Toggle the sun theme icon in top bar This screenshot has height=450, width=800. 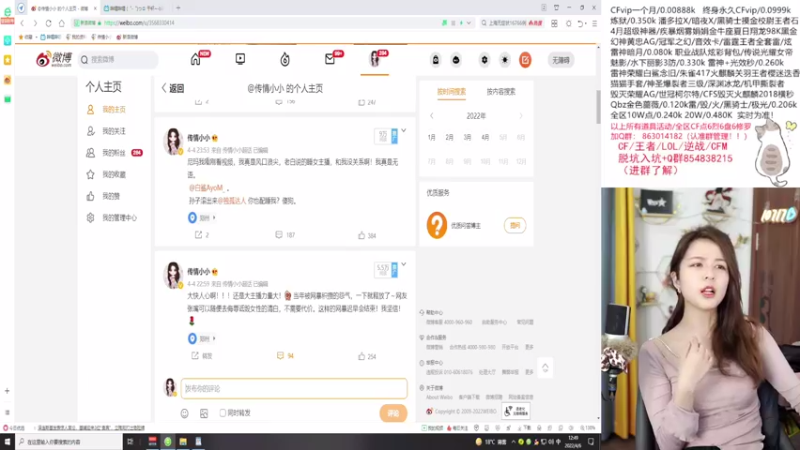[x=505, y=60]
